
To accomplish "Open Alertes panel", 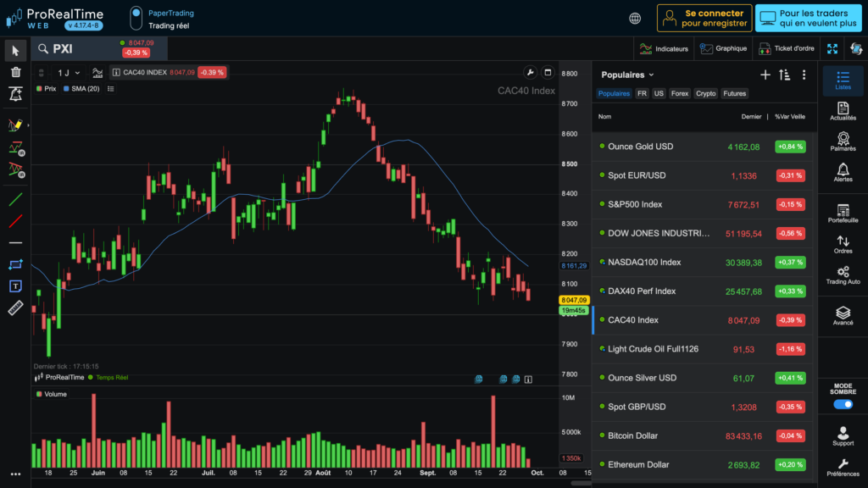I will (x=843, y=173).
